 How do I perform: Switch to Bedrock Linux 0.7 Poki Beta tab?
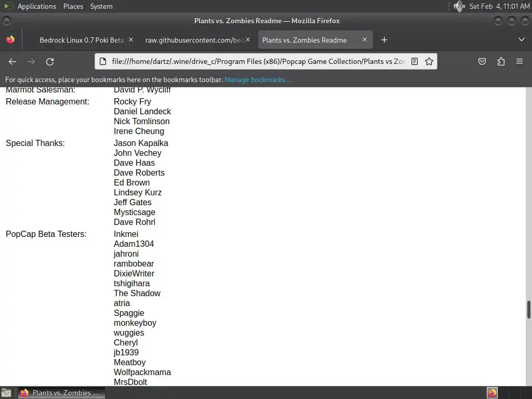[82, 40]
